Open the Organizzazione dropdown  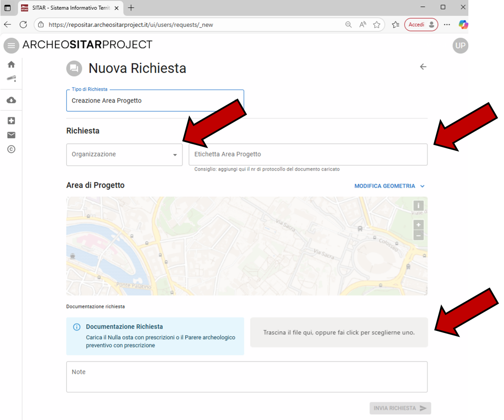(124, 154)
